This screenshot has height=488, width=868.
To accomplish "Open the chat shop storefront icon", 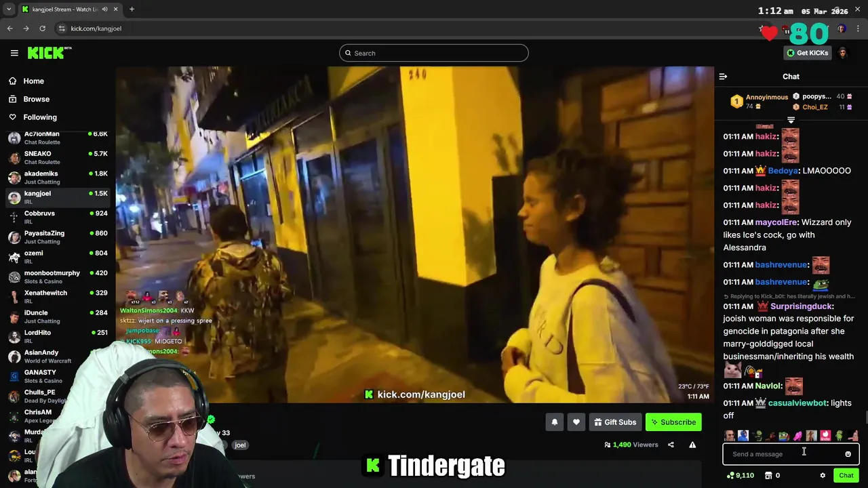I will tap(768, 476).
